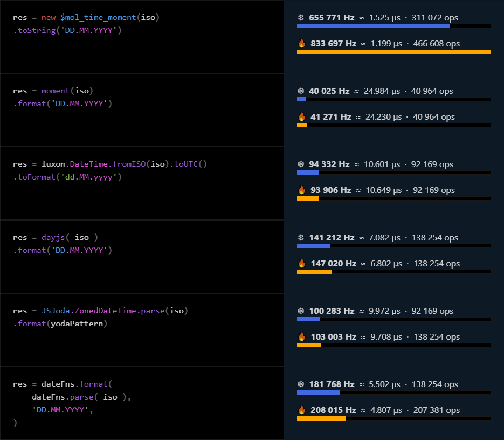Click the '311 072 ops' count

(435, 18)
